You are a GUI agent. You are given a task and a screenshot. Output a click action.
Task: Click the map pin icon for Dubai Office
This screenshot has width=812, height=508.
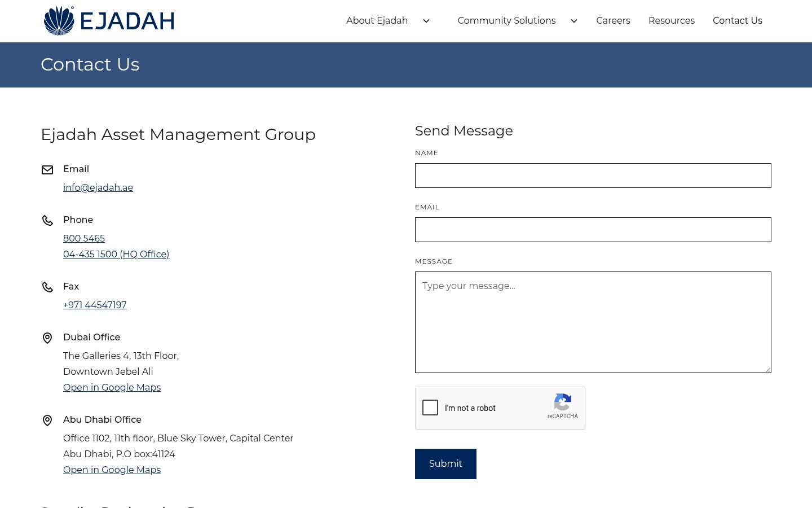pos(47,338)
